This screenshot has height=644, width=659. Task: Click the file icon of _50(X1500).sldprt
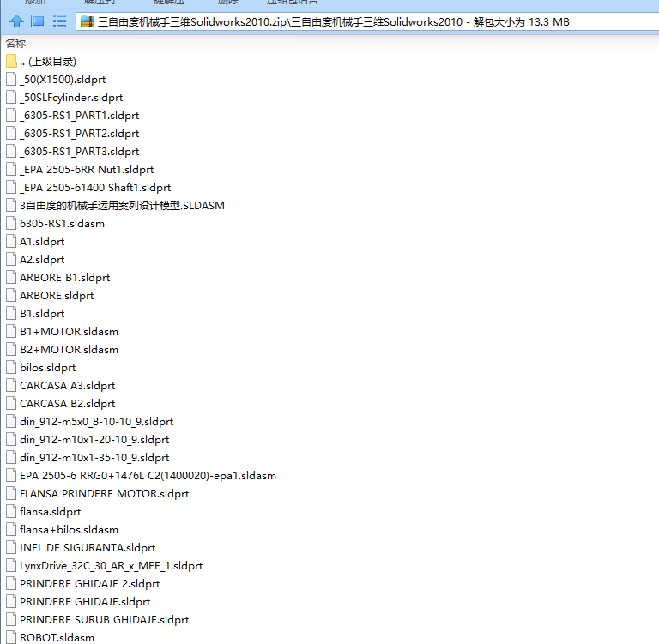11,79
